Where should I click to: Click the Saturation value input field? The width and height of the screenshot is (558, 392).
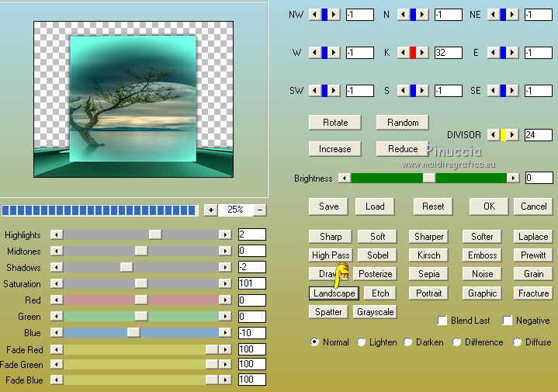[252, 283]
